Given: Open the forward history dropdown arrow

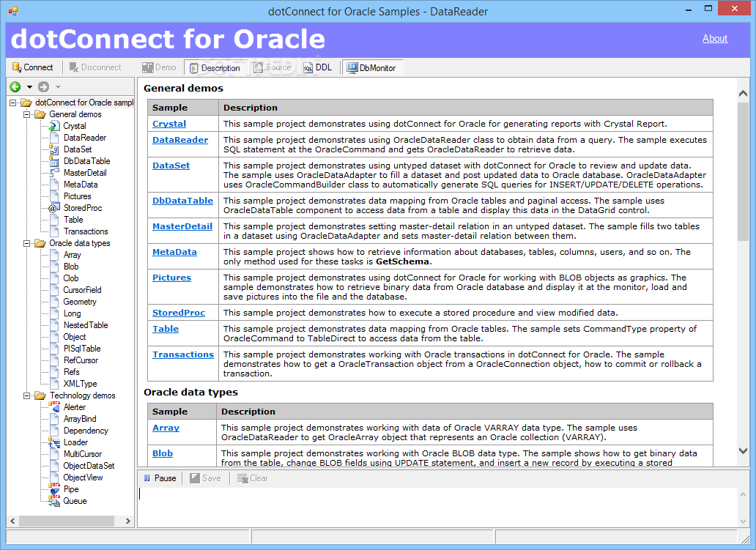Looking at the screenshot, I should (58, 87).
